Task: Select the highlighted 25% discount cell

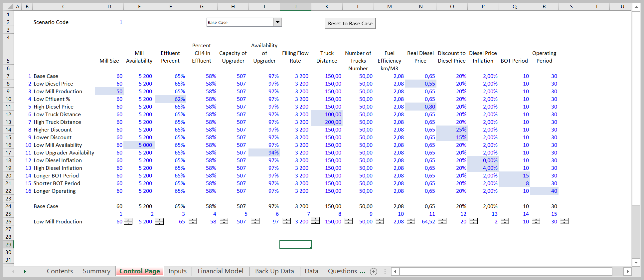Action: tap(452, 130)
